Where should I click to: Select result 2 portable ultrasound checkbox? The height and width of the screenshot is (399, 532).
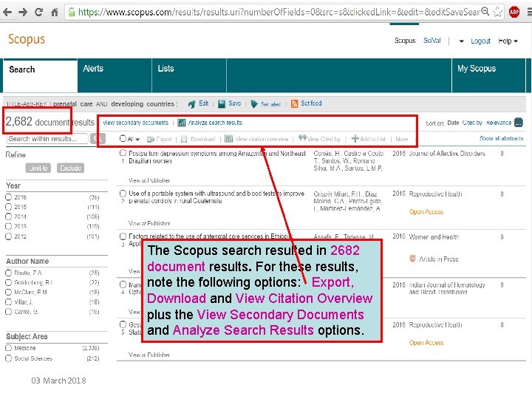click(123, 194)
